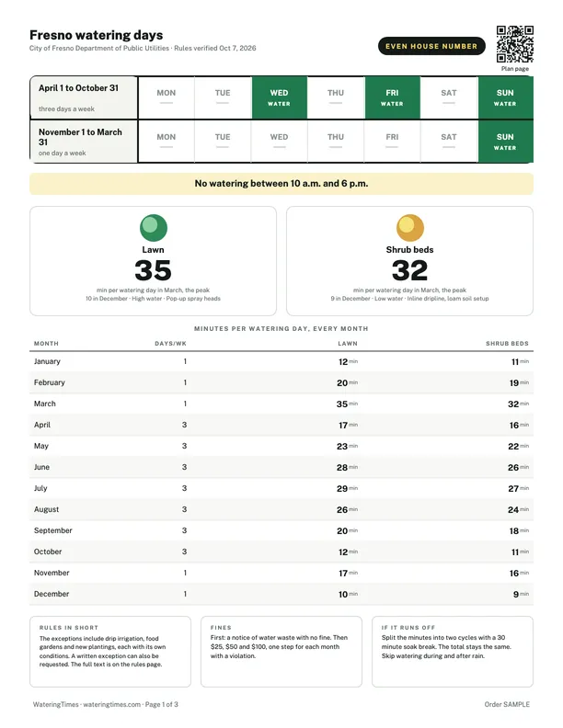Click the 'Order SAMPLE' footer text
The height and width of the screenshot is (728, 563).
tap(507, 704)
